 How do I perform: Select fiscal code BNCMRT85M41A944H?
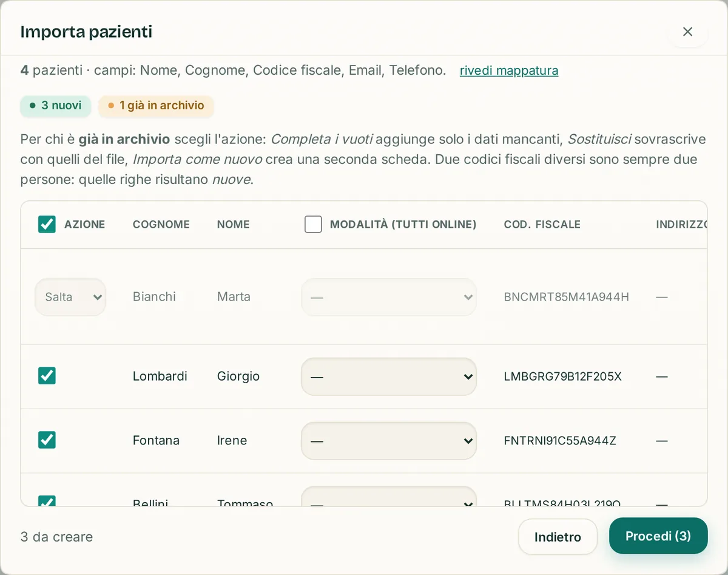point(567,297)
